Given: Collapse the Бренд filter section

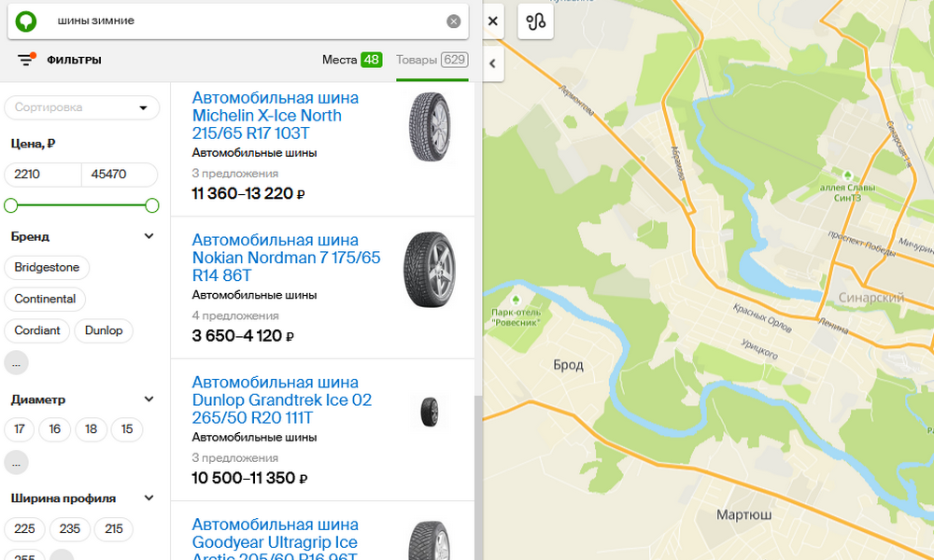Looking at the screenshot, I should (149, 236).
